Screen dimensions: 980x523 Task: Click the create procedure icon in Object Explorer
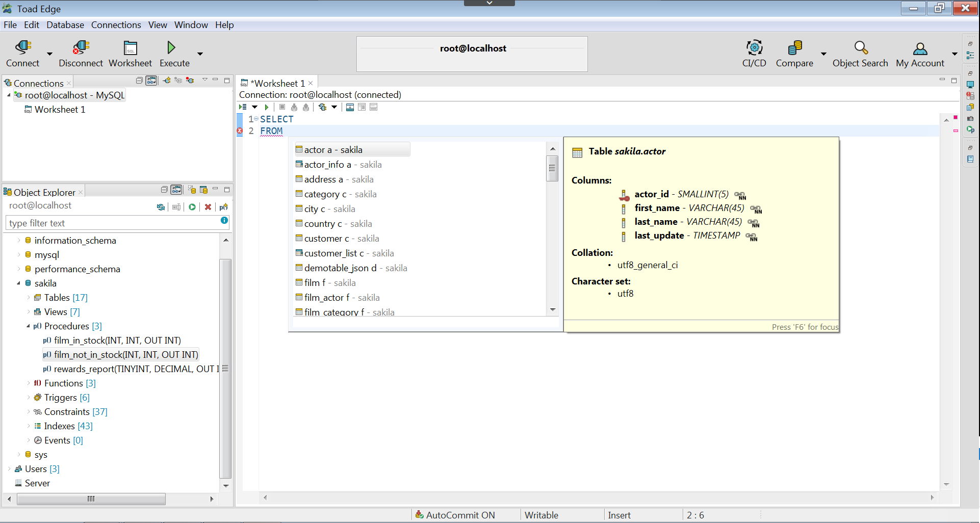tap(223, 207)
